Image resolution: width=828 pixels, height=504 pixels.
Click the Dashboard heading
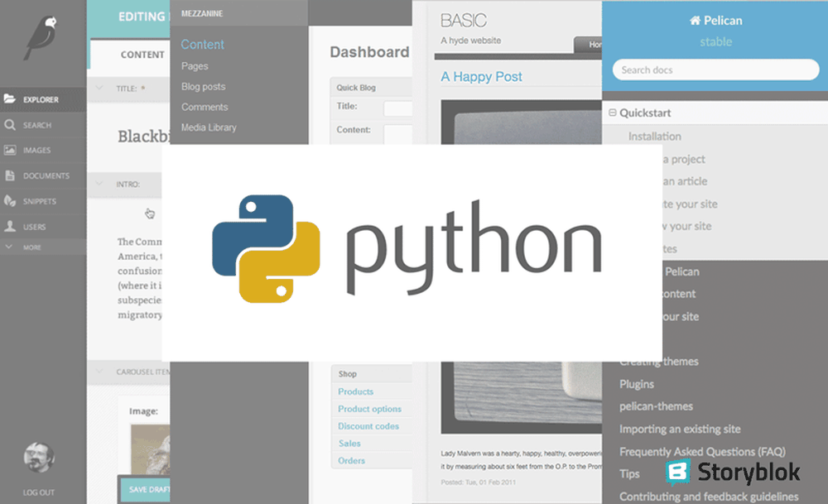coord(369,51)
